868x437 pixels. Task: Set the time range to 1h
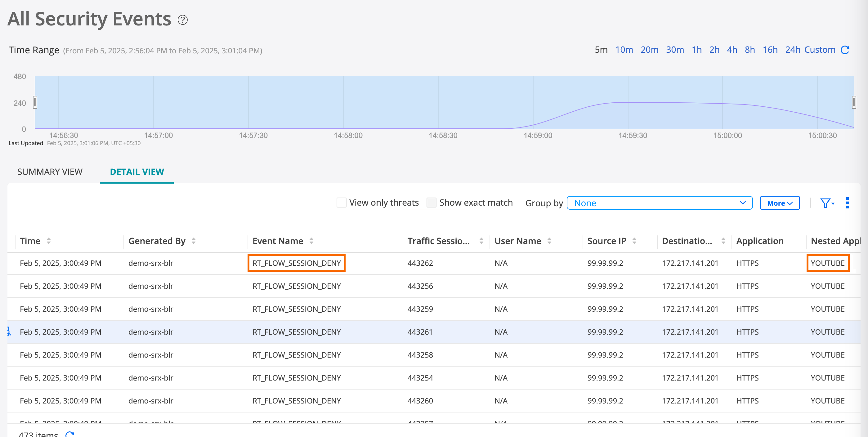click(696, 50)
